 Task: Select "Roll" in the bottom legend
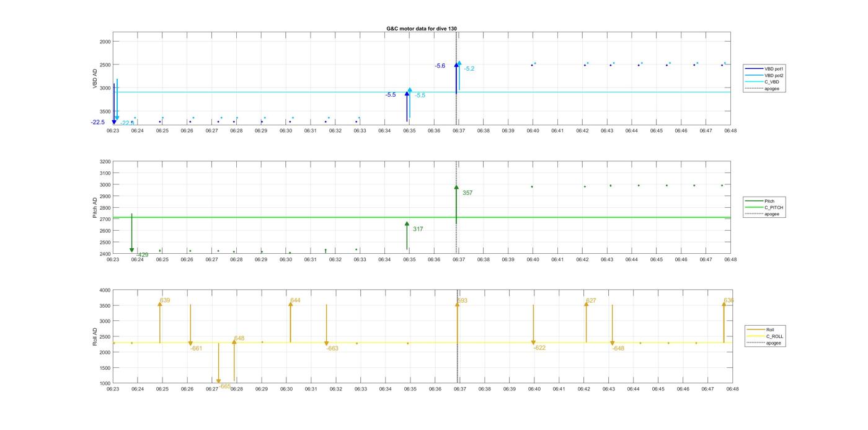point(770,329)
